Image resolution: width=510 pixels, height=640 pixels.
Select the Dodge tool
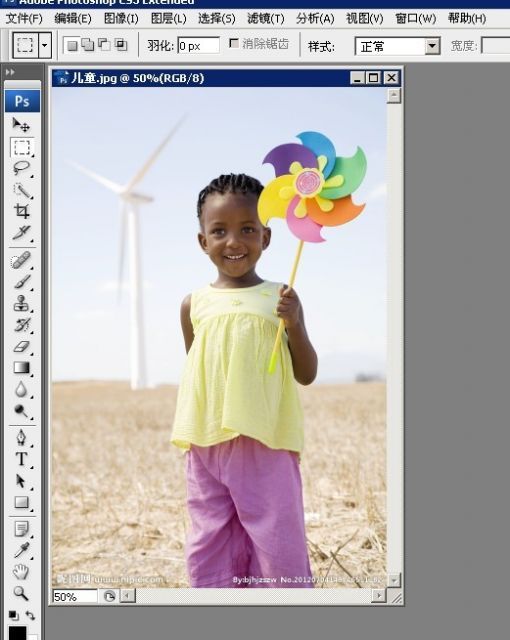pos(21,411)
